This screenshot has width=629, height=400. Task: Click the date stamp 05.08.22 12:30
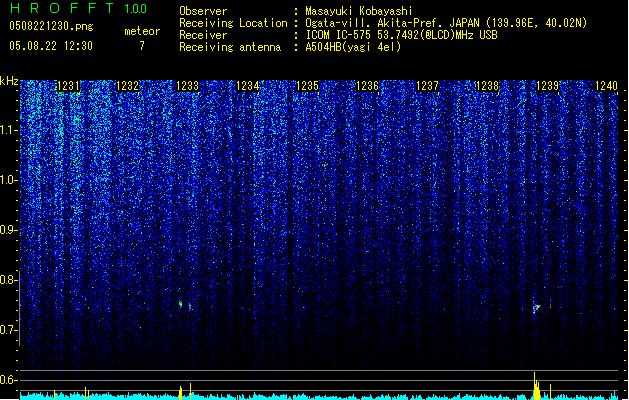(x=51, y=46)
